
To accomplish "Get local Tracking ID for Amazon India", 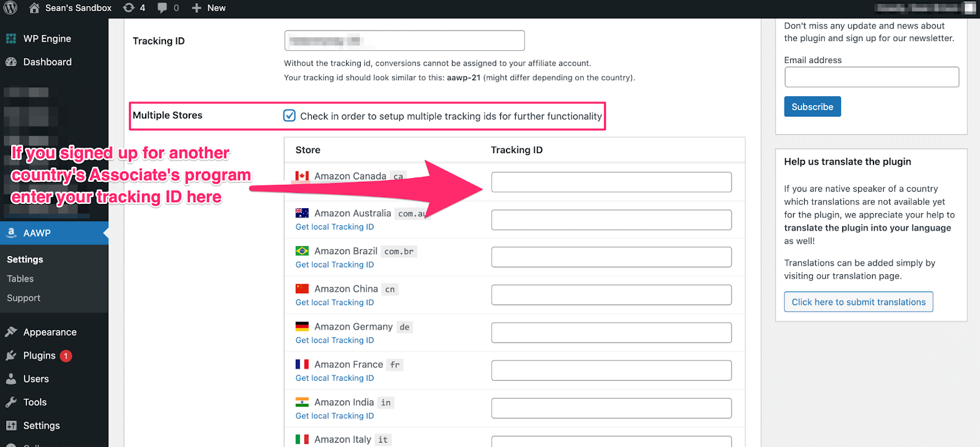I will (x=334, y=416).
